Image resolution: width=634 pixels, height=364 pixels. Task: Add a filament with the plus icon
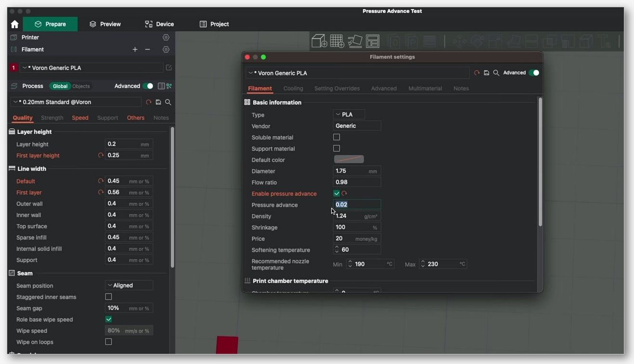click(135, 50)
